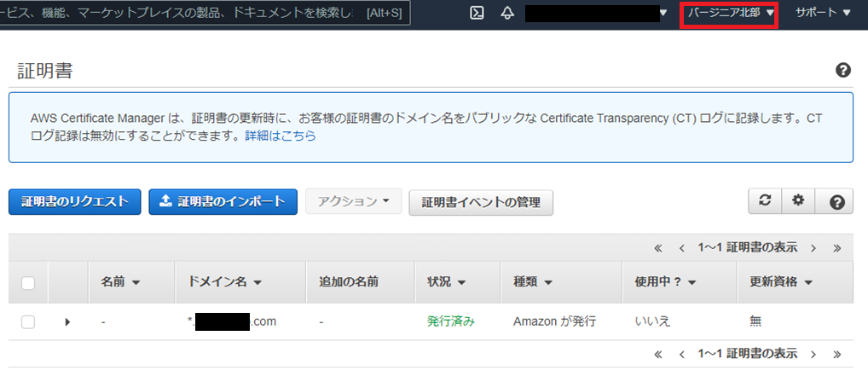Select all certificates via header checkbox
The width and height of the screenshot is (868, 376).
pyautogui.click(x=27, y=283)
